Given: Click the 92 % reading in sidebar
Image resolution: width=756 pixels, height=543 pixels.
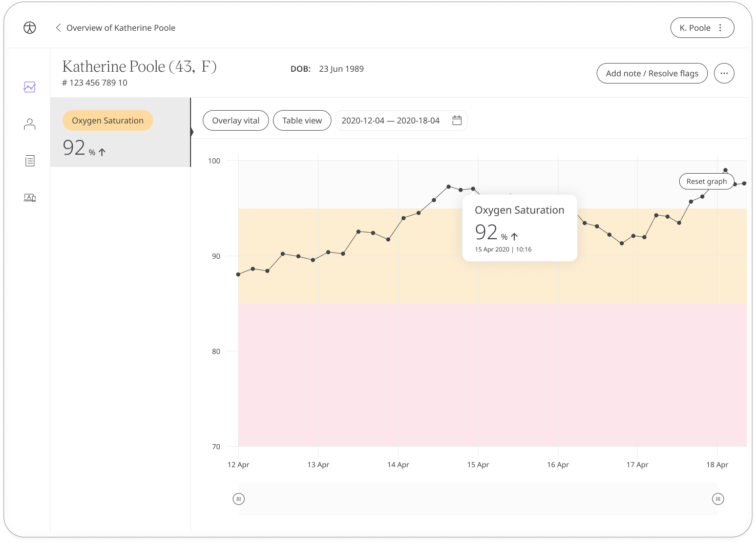Looking at the screenshot, I should (84, 148).
